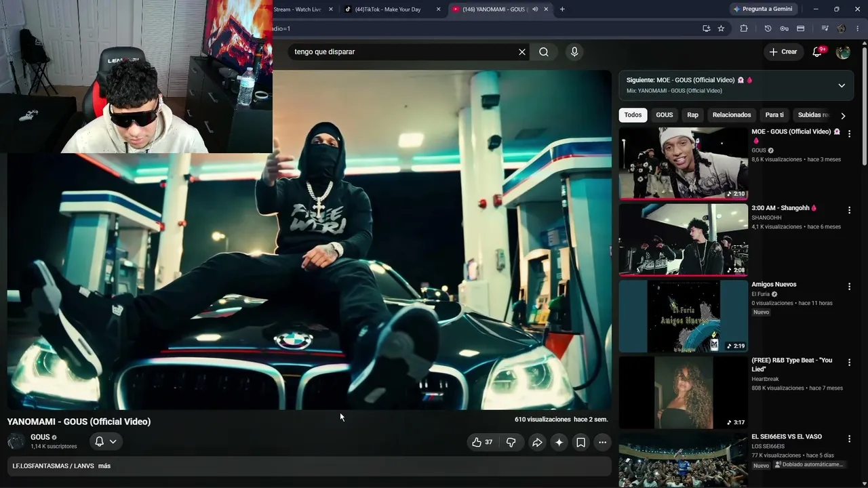Select the Relacionados filter chip
The height and width of the screenshot is (488, 868).
tap(732, 115)
